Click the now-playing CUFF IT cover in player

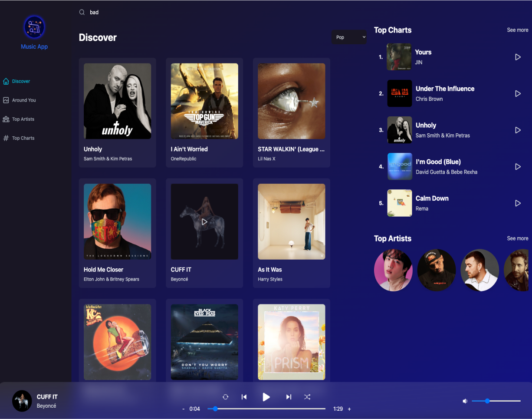point(22,401)
